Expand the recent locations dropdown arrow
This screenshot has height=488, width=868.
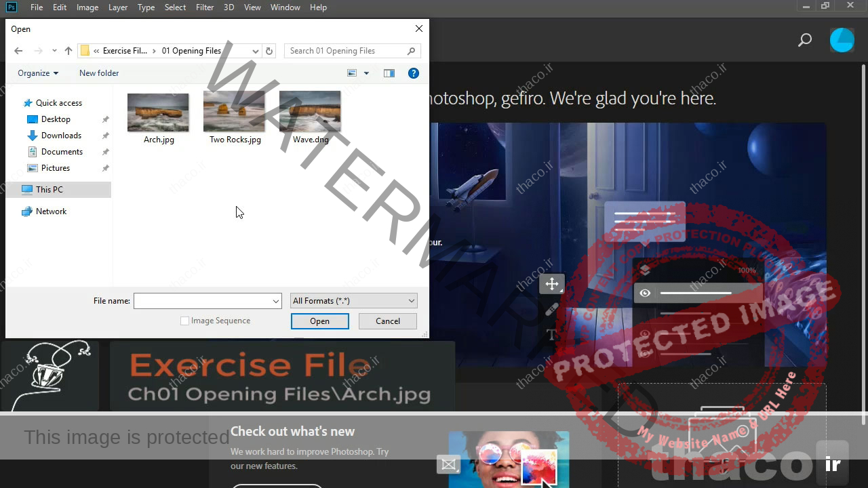[54, 51]
